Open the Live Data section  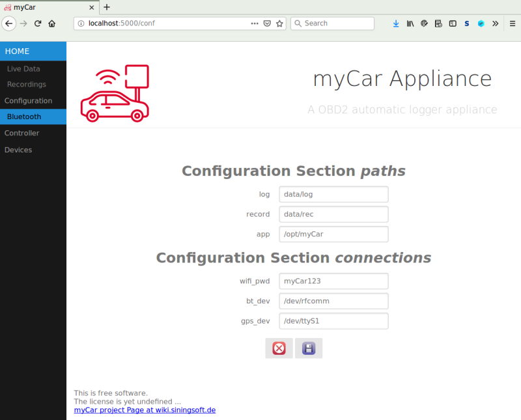coord(23,68)
